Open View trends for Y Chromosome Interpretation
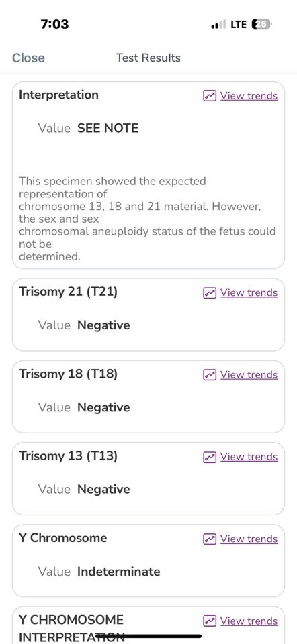 coord(249,621)
